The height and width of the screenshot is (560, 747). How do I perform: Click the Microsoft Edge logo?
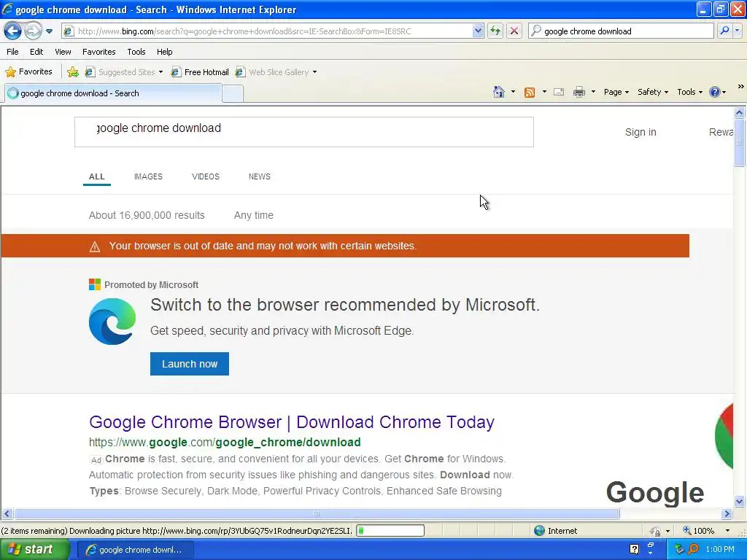coord(112,322)
